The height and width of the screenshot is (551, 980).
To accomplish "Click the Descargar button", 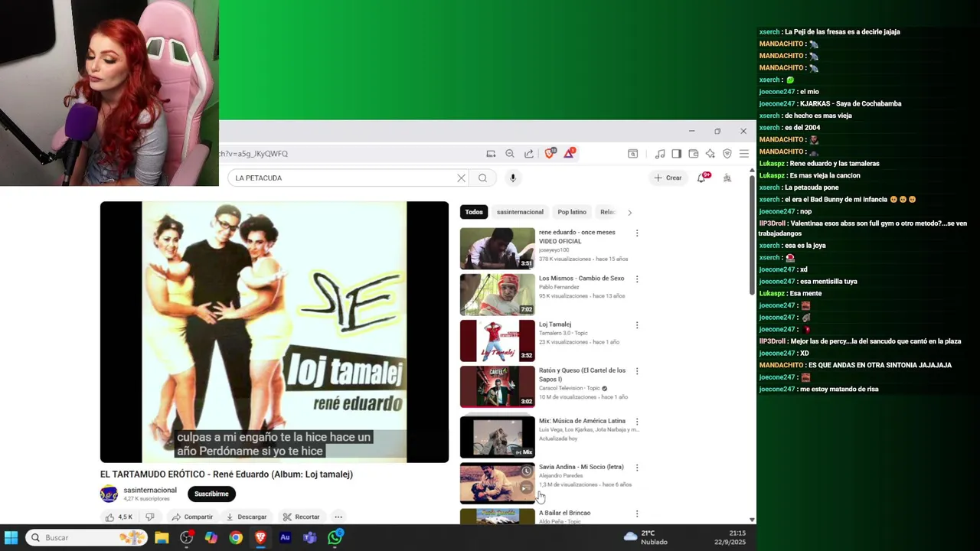I will (246, 517).
